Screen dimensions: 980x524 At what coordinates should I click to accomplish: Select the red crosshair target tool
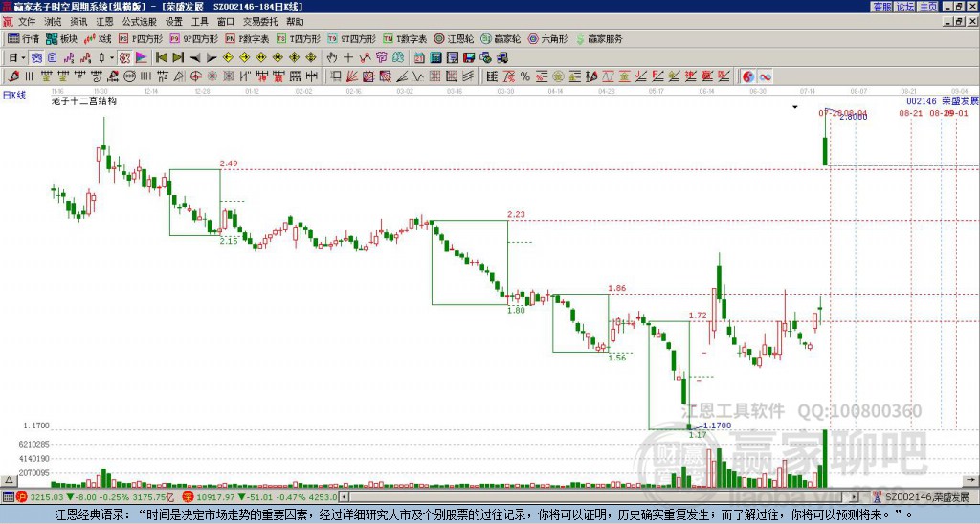[x=195, y=76]
